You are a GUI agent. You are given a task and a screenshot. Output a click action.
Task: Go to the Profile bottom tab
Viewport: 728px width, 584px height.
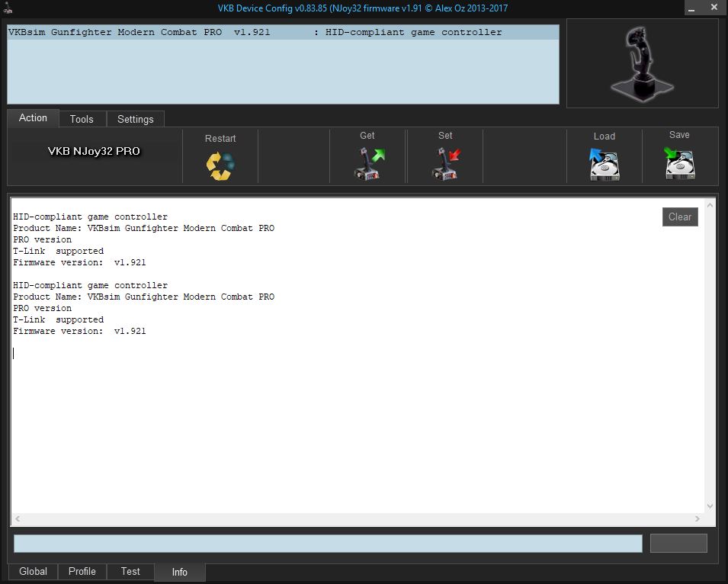82,571
